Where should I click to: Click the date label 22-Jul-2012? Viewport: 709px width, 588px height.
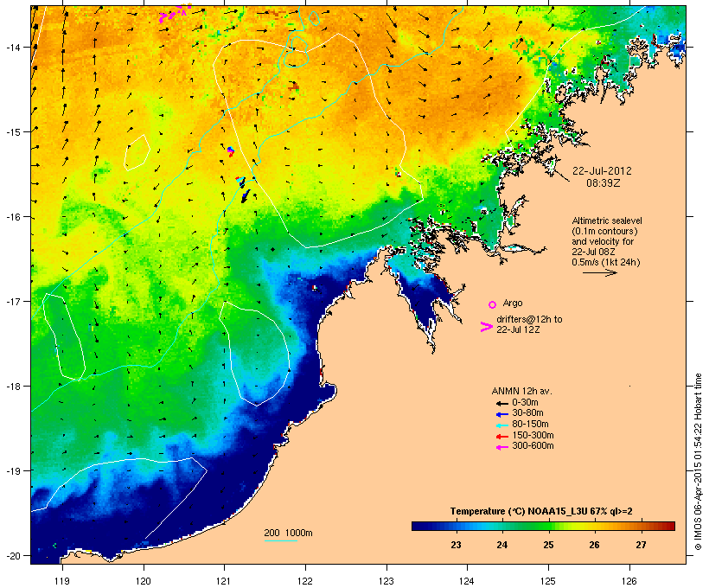click(602, 171)
